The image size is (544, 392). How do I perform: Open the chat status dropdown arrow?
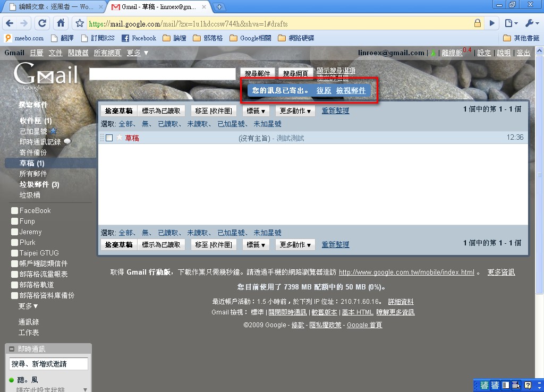(85, 389)
